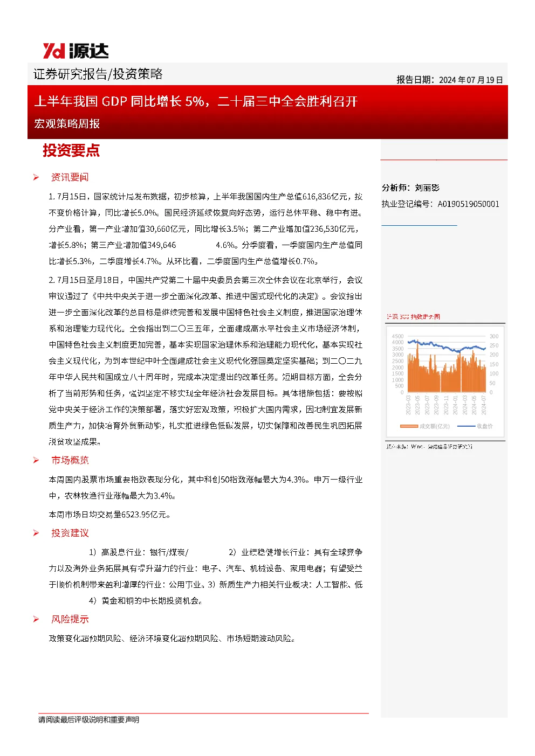The height and width of the screenshot is (756, 535).
Task: Click the footer 请阅读最后评级说明和重要声明
Action: coord(88,719)
